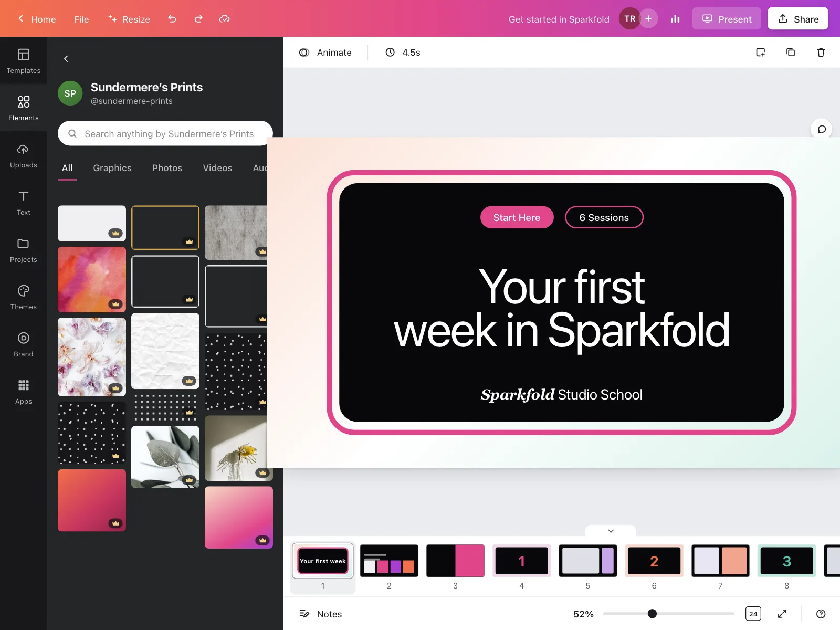Open the analytics bar chart icon
Screen dimensions: 840x630
tap(675, 19)
